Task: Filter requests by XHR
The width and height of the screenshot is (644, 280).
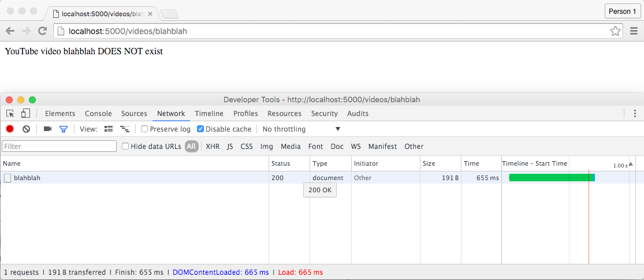Action: 213,146
